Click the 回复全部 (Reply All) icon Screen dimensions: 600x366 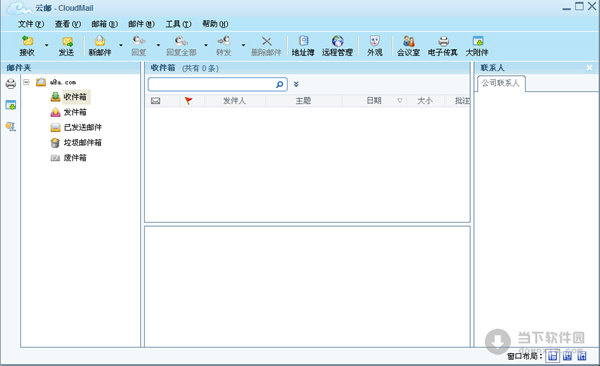181,46
